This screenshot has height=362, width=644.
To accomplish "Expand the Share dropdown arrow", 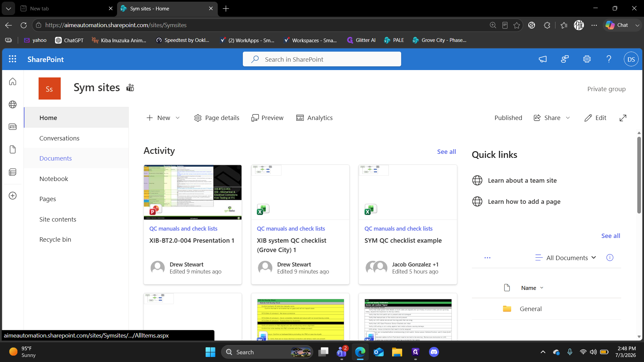I will tap(568, 118).
